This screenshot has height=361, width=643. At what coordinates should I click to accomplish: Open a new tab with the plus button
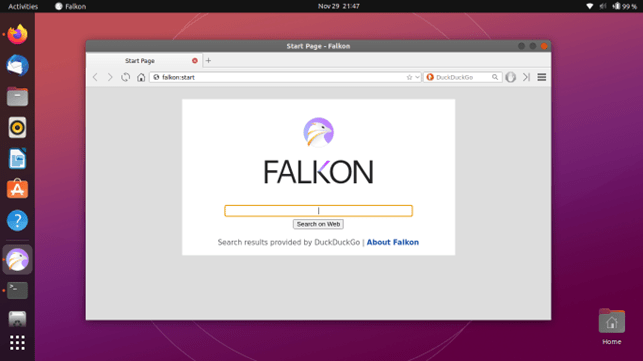pyautogui.click(x=208, y=61)
